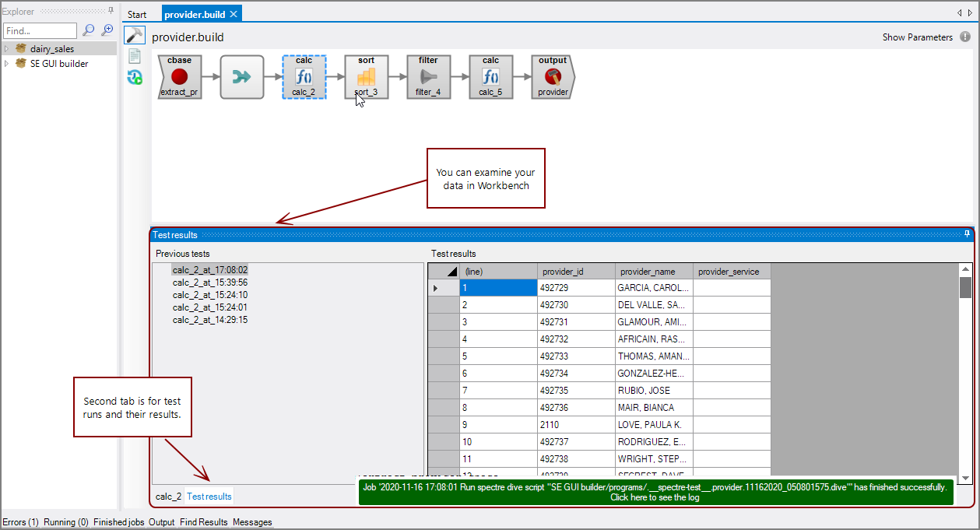
Task: Expand the SE GUI builder tree node
Action: (x=7, y=64)
